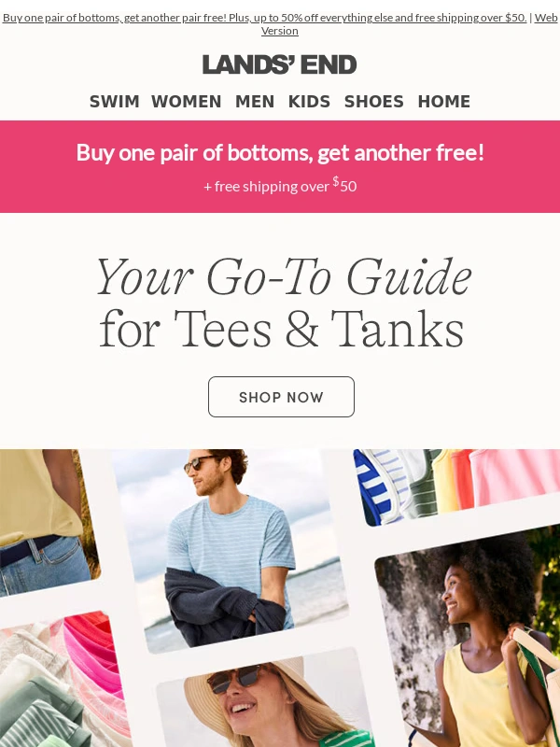This screenshot has height=747, width=560.
Task: Click the pink 'Buy one pair of bottoms' banner headline
Action: (x=280, y=152)
